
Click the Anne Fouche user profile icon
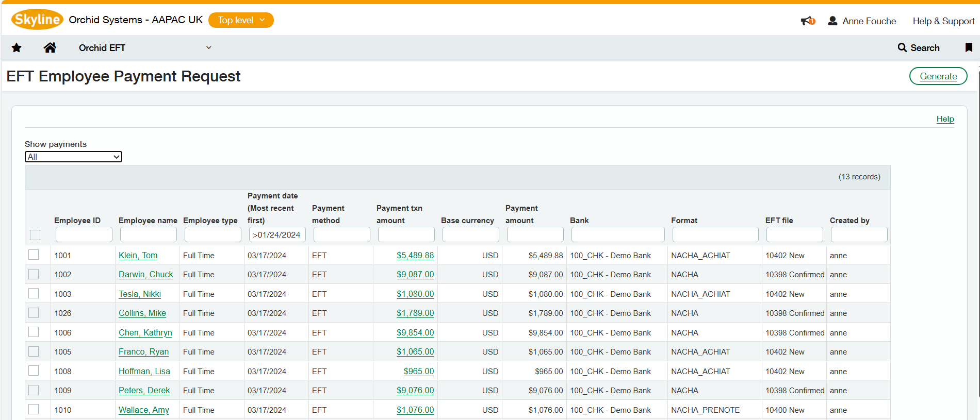832,21
